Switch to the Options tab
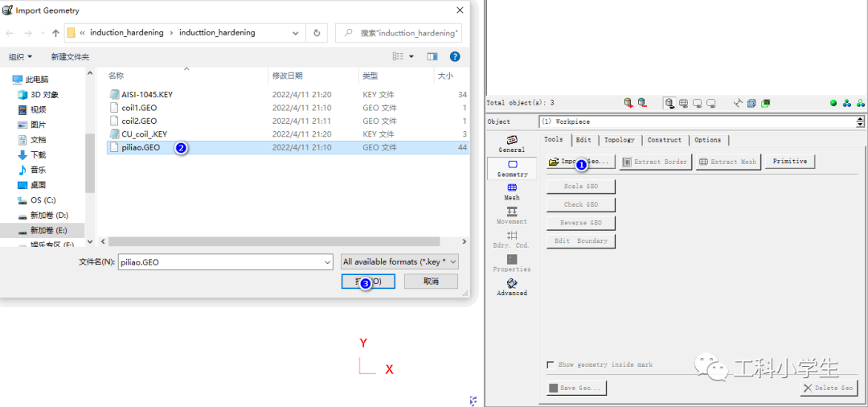 coord(708,140)
